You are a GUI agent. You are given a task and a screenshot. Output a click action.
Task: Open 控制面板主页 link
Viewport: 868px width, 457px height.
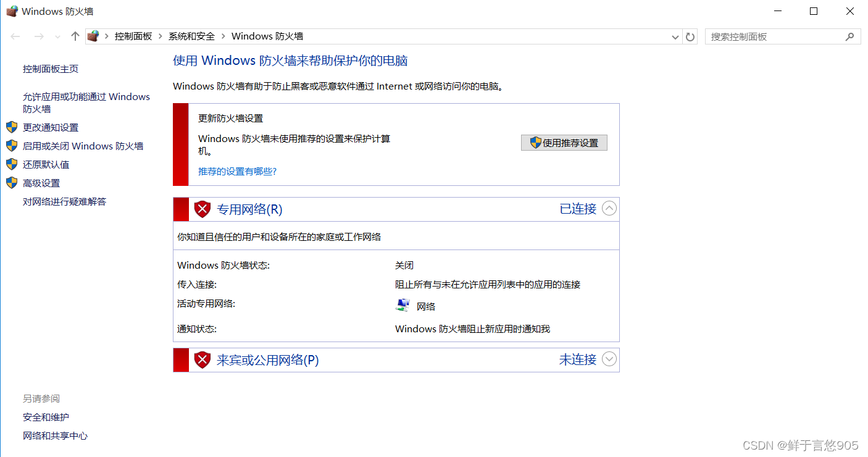[x=51, y=69]
